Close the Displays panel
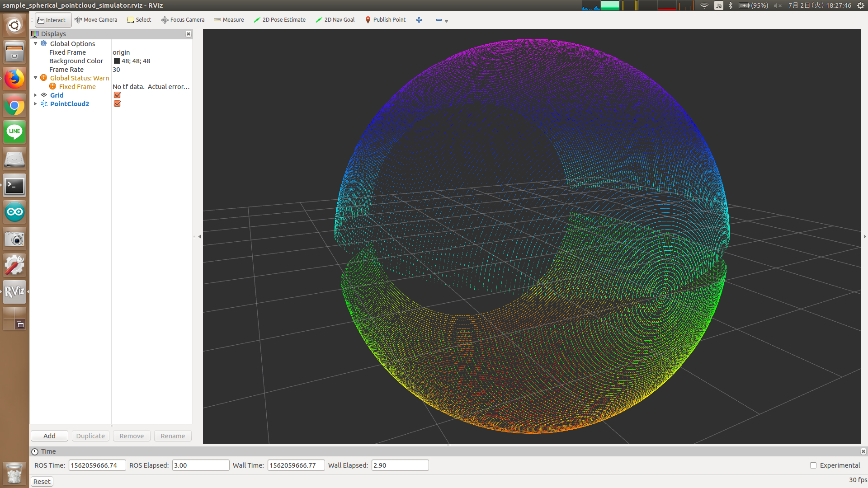Image resolution: width=868 pixels, height=488 pixels. pyautogui.click(x=189, y=34)
